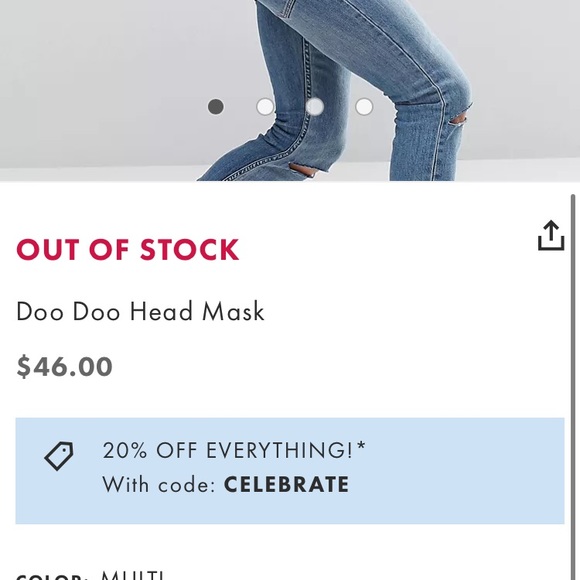The height and width of the screenshot is (580, 580).
Task: Open the 20% OFF EVERYTHING promo text
Action: [234, 450]
